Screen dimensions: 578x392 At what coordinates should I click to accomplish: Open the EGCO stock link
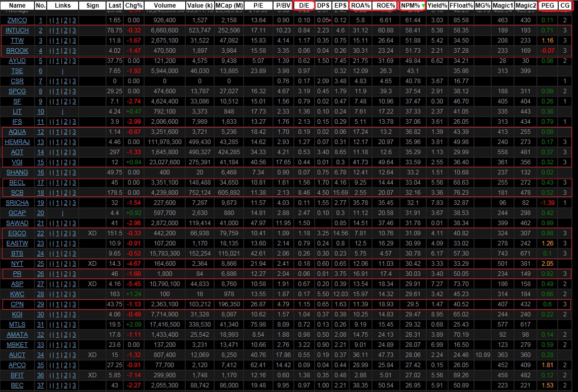(17, 233)
